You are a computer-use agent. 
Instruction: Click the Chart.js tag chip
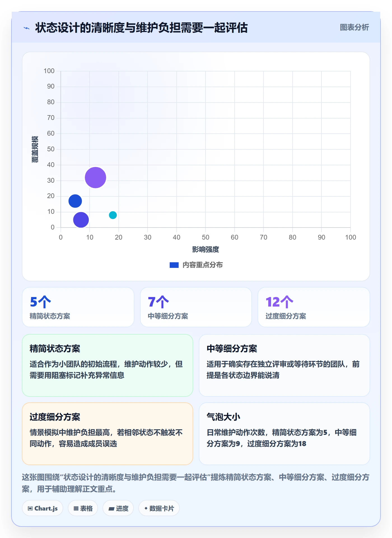43,508
